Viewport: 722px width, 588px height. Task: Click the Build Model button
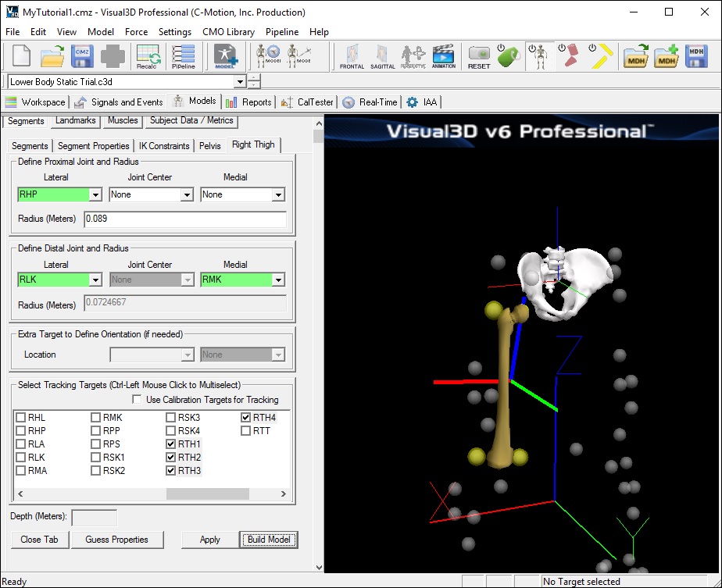[269, 540]
